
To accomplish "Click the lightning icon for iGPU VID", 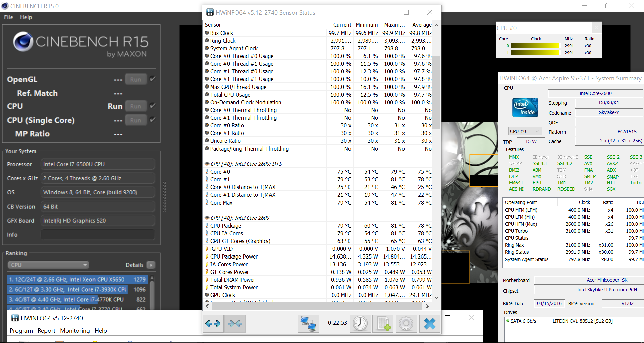I will (207, 248).
